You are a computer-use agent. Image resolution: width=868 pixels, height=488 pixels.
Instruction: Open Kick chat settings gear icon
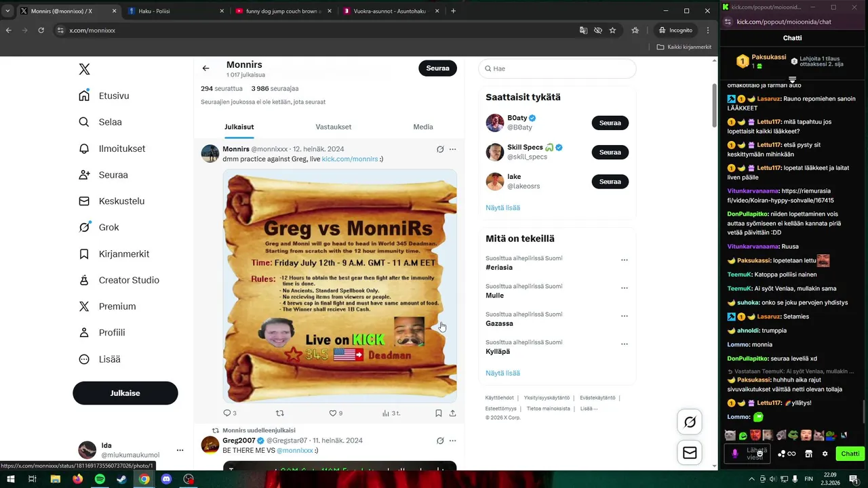click(x=825, y=454)
